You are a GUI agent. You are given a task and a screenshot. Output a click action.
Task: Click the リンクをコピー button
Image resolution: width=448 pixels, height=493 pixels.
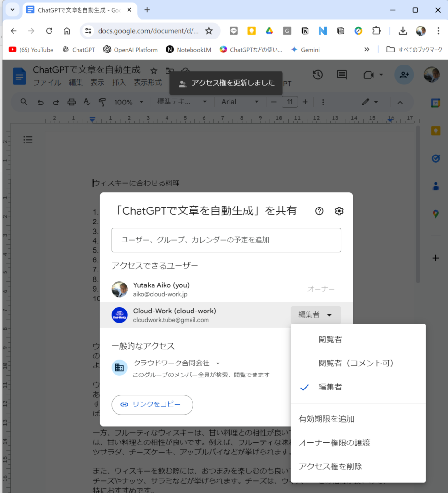tap(152, 405)
